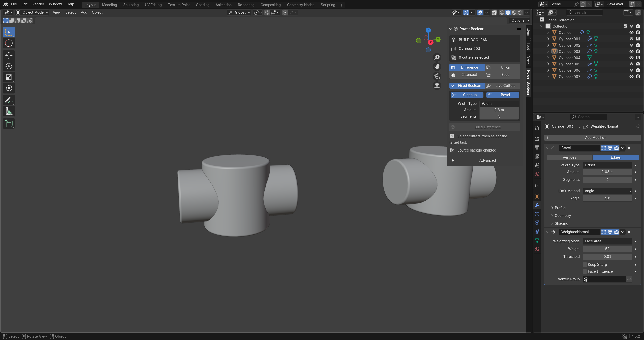Viewport: 644px width, 340px height.
Task: Open the Item sidebar tab
Action: (528, 32)
